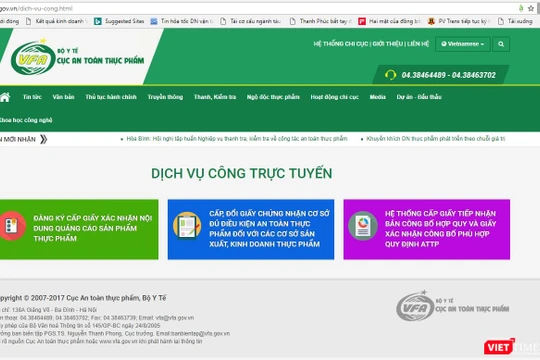Open the 'PV Trans tiếp tục ký' bookmark

point(459,21)
